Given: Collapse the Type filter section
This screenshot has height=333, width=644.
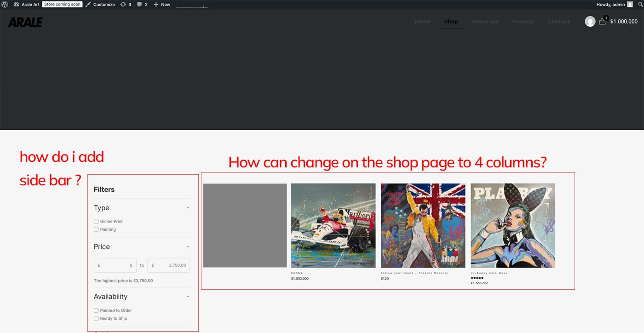Looking at the screenshot, I should (188, 208).
